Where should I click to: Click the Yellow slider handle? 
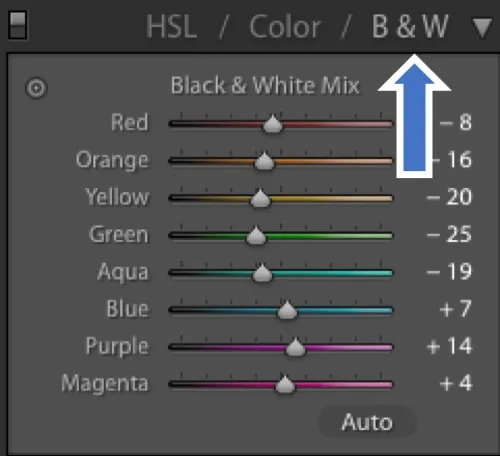[260, 199]
